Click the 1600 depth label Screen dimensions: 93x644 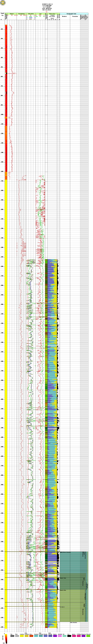[x=2, y=172]
